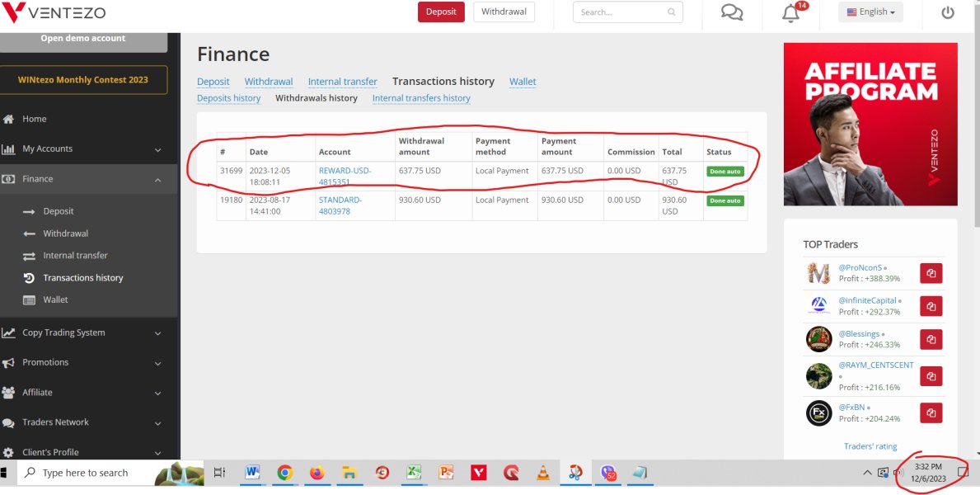This screenshot has height=495, width=980.
Task: Click Done auto status for withdrawal 19180
Action: [725, 200]
